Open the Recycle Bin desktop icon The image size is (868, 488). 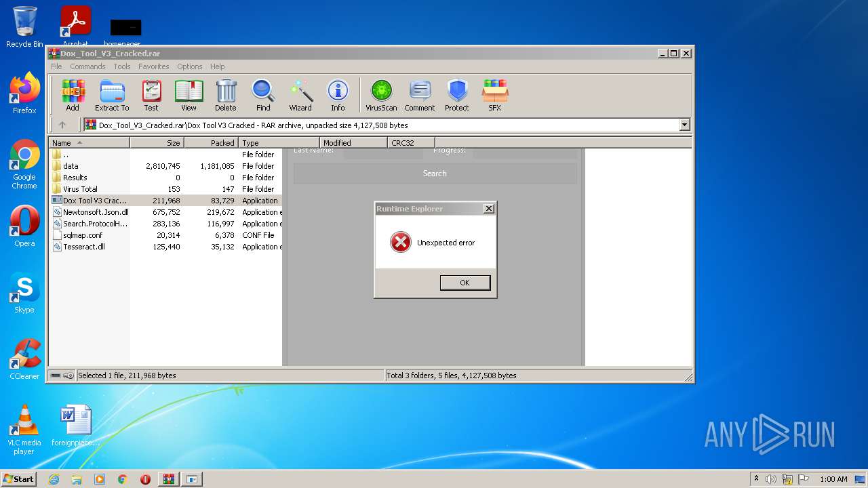pos(24,27)
